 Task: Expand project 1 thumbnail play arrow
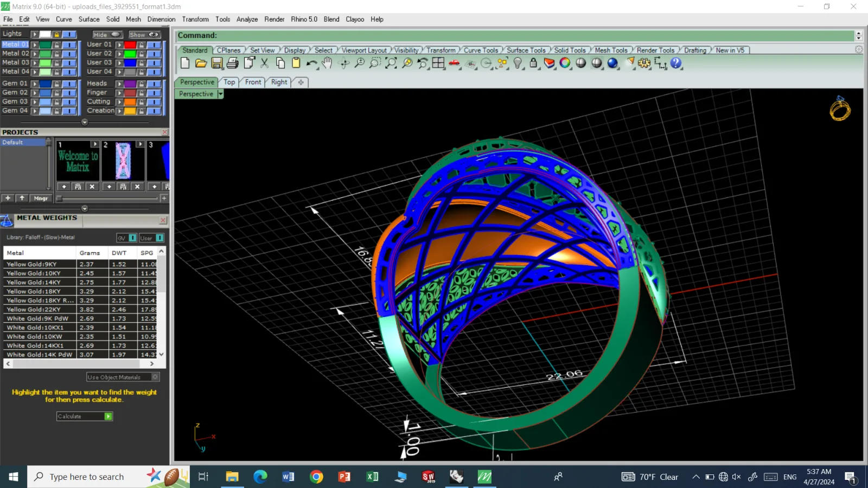tap(95, 144)
